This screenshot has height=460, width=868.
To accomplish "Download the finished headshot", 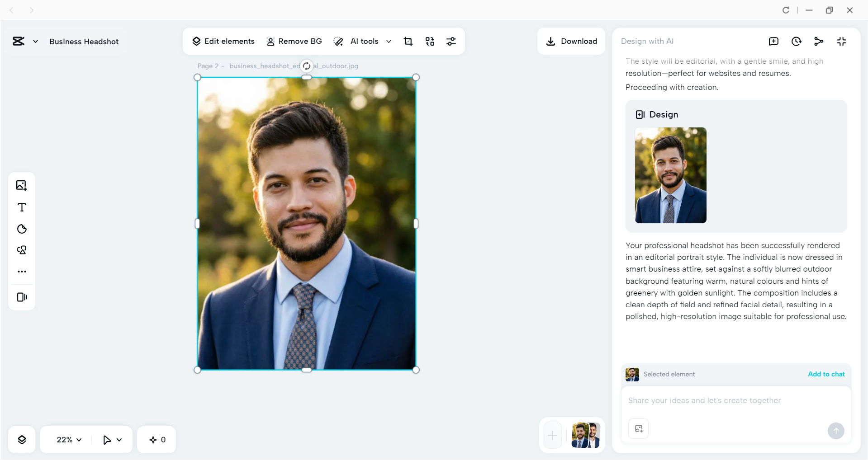I will pyautogui.click(x=571, y=41).
